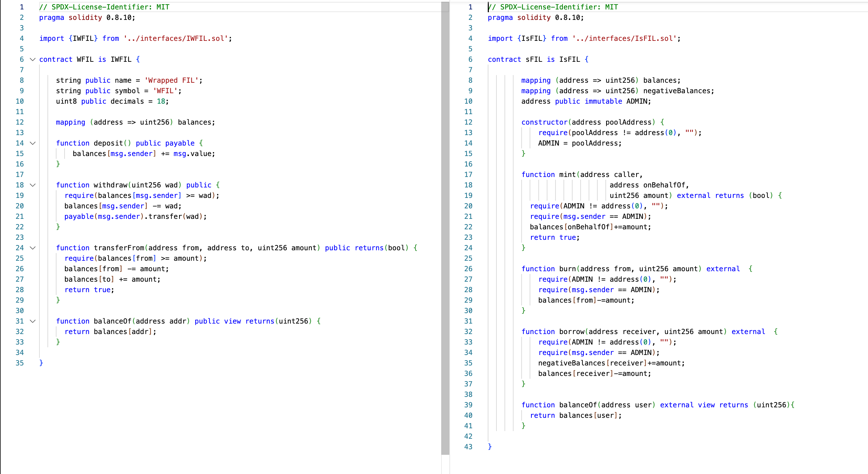The image size is (868, 474).
Task: Expand the transferFrom() function block left panel
Action: (x=33, y=247)
